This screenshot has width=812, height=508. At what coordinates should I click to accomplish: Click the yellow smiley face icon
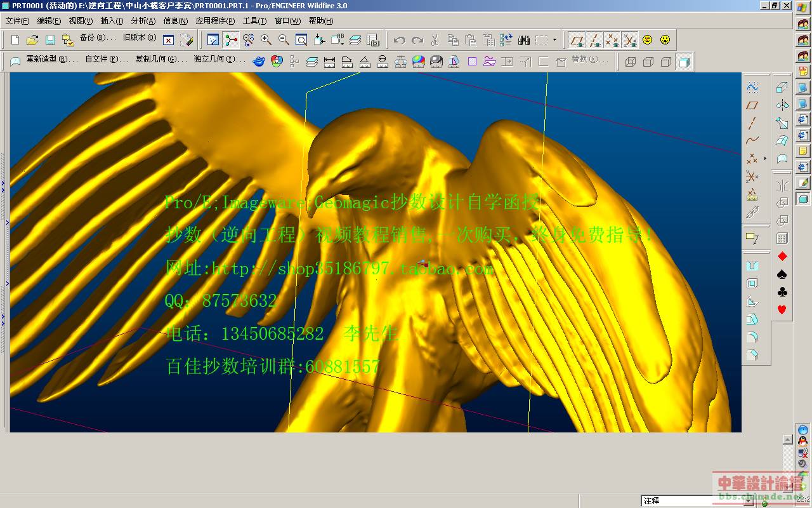coord(647,40)
